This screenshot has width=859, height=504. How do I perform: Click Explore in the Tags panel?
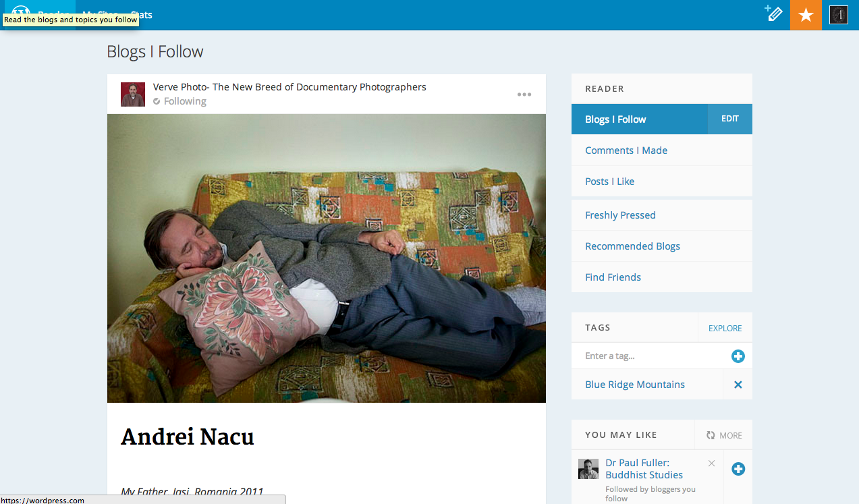(725, 329)
